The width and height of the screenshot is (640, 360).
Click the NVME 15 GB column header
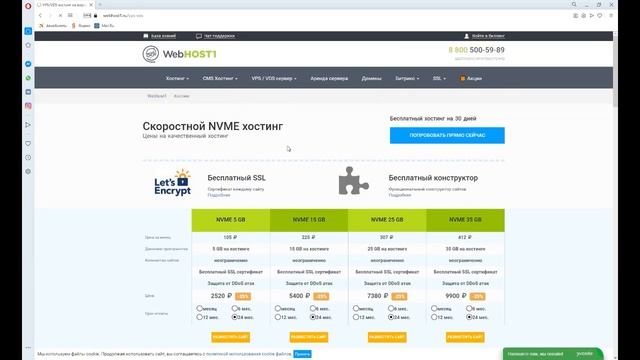click(309, 220)
